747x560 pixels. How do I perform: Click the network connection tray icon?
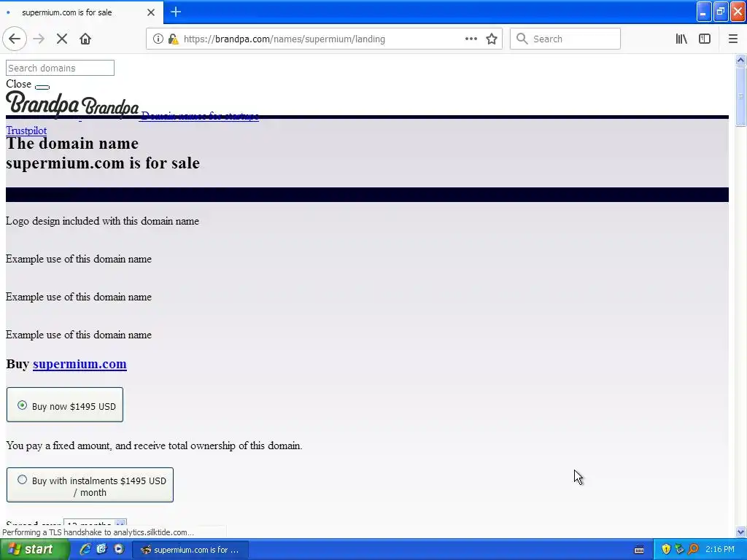tap(679, 549)
